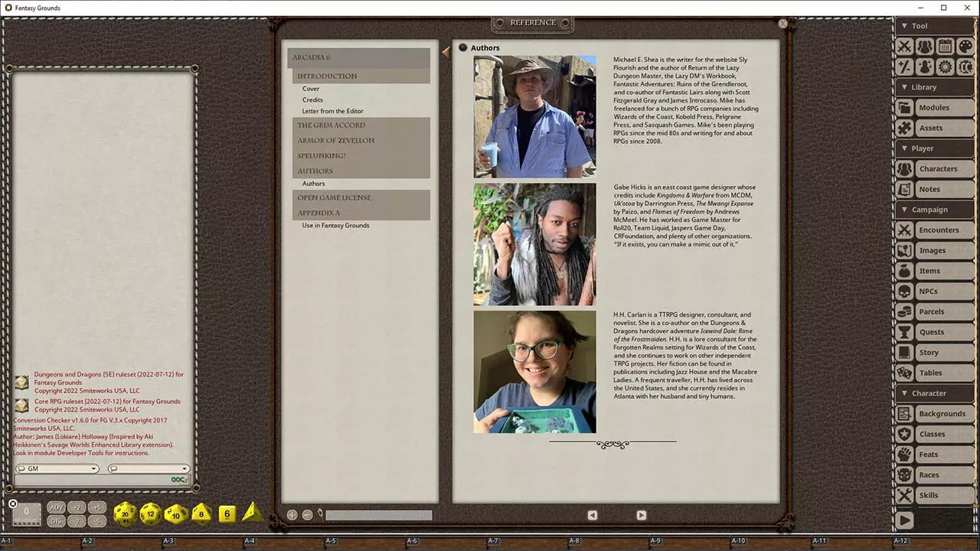
Task: Click the Backgrounds sheet icon
Action: [905, 414]
